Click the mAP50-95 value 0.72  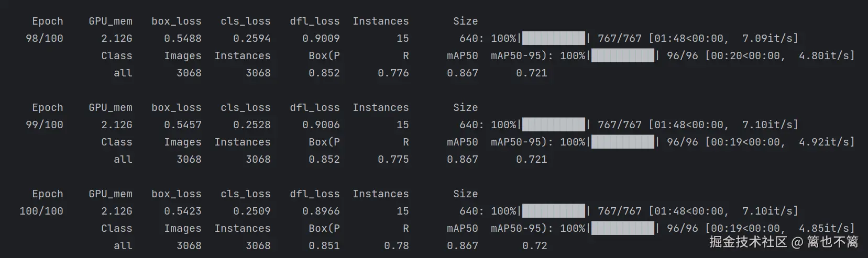(x=534, y=245)
